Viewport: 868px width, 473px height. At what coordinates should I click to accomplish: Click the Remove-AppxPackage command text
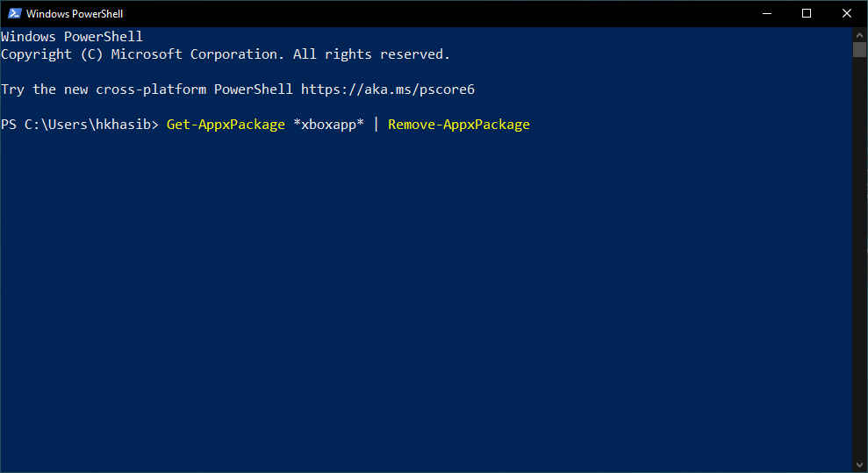[459, 125]
